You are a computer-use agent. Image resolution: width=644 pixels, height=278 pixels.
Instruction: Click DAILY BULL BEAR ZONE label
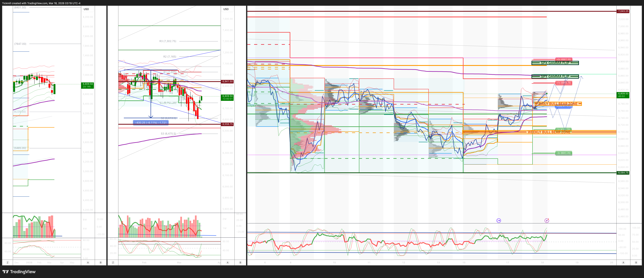click(558, 104)
